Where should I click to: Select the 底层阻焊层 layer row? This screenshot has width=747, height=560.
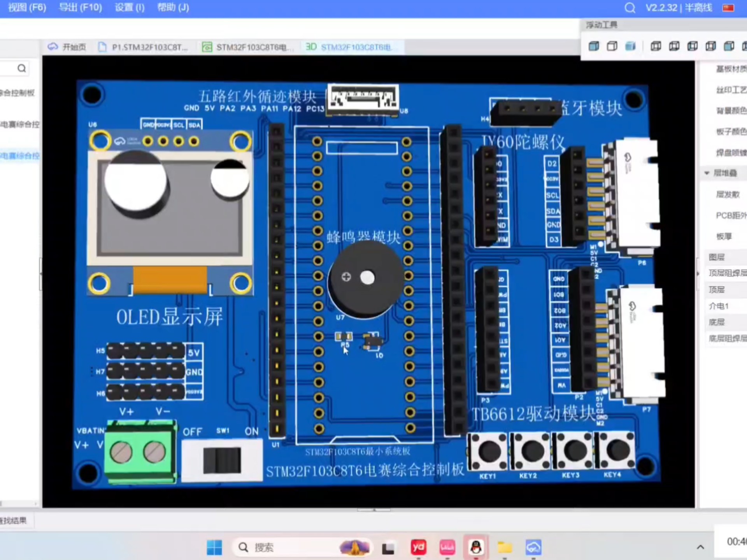[727, 339]
